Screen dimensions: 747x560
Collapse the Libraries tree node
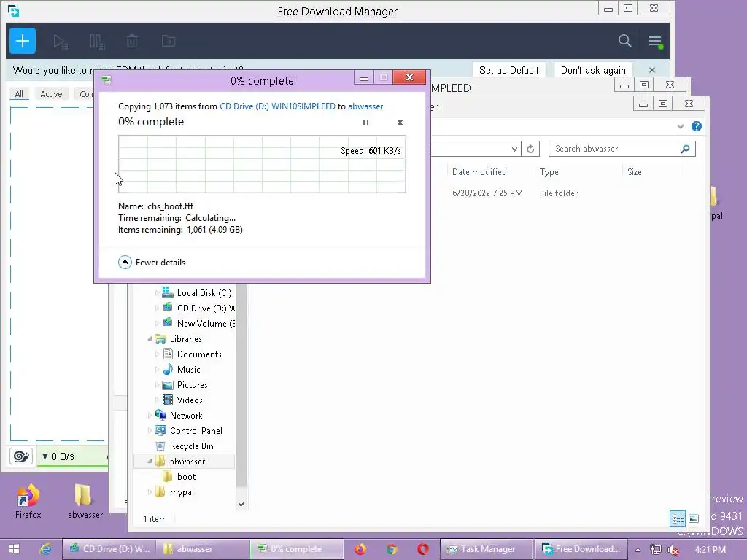[x=150, y=338]
